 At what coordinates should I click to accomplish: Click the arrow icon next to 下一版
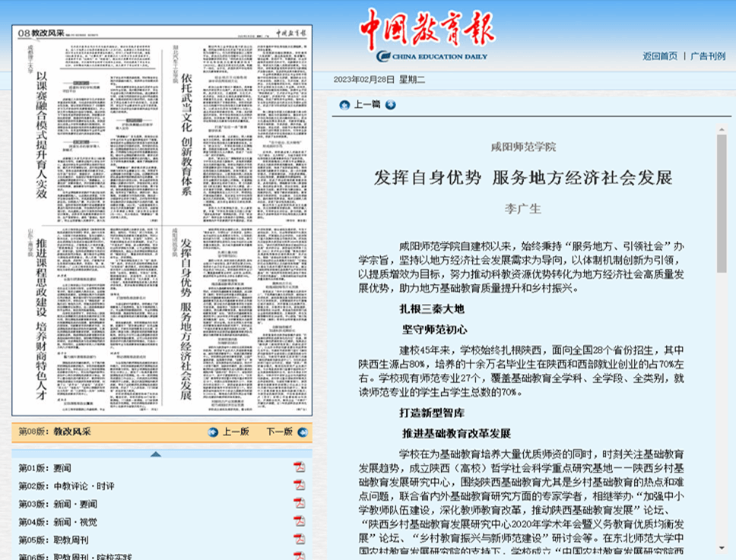[x=303, y=432]
